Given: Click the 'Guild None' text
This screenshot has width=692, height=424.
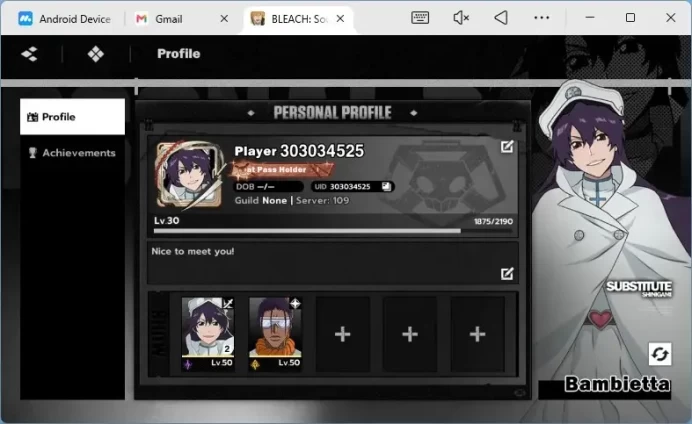Looking at the screenshot, I should (x=261, y=201).
